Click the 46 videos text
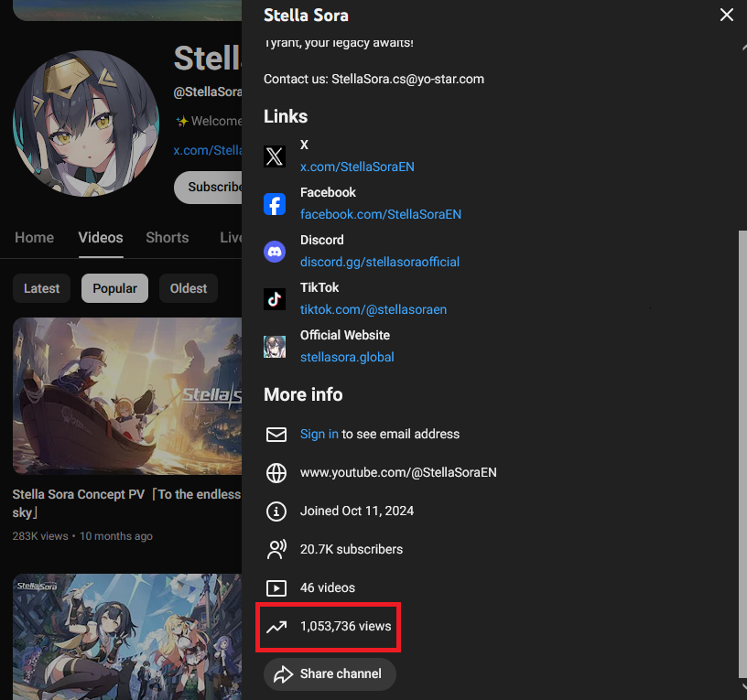The width and height of the screenshot is (747, 700). coord(328,588)
